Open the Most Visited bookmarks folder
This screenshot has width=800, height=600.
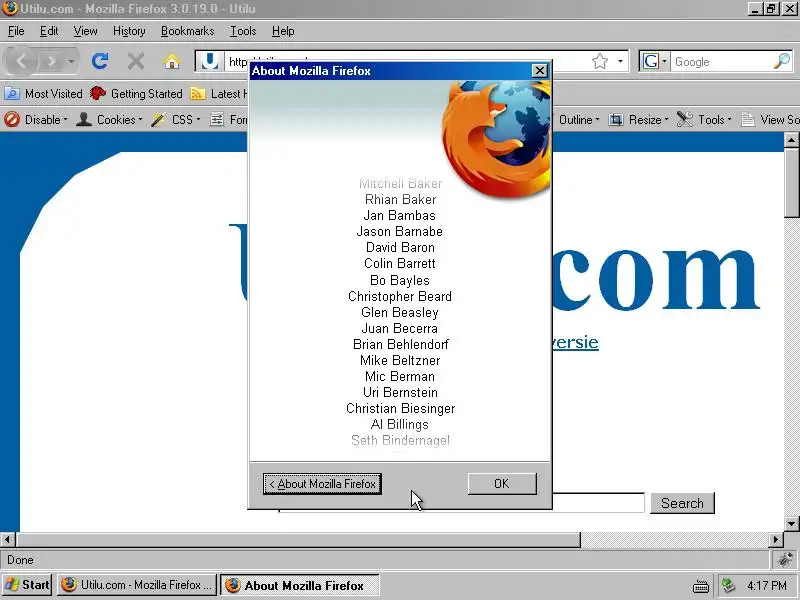[x=43, y=94]
